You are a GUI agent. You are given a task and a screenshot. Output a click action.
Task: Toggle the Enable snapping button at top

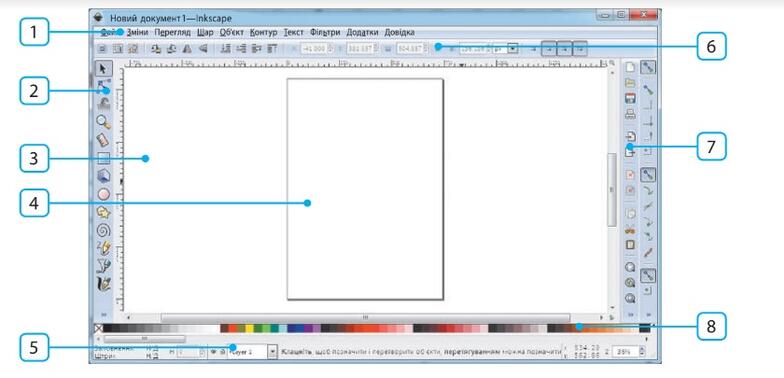(x=648, y=68)
